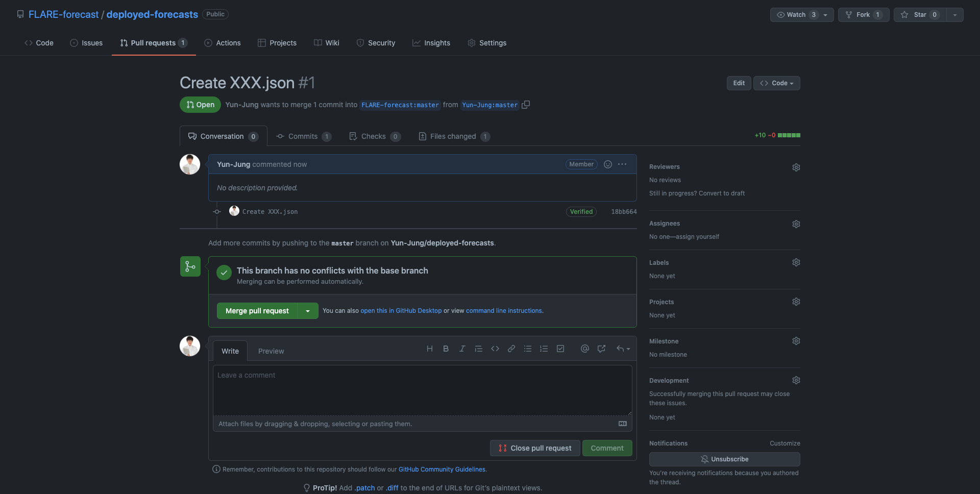Submit with the Comment button
The height and width of the screenshot is (494, 980).
607,448
